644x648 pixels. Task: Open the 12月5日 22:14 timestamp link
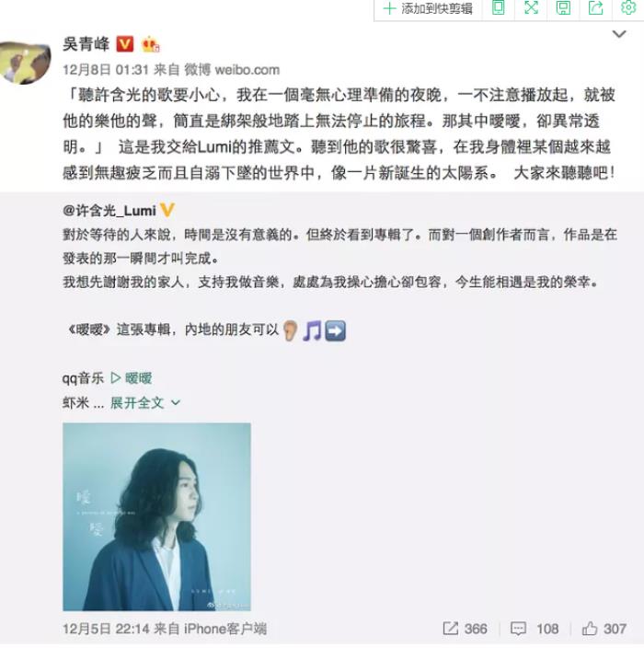[106, 629]
